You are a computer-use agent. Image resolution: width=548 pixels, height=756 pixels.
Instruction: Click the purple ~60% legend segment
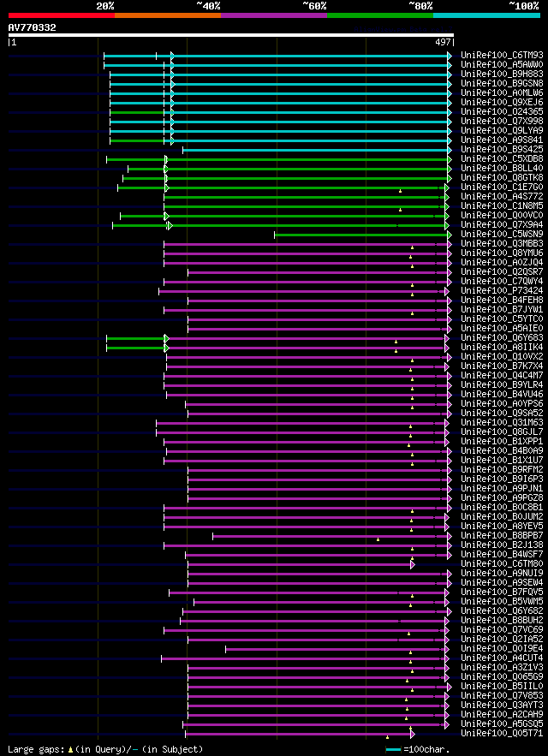(x=274, y=15)
